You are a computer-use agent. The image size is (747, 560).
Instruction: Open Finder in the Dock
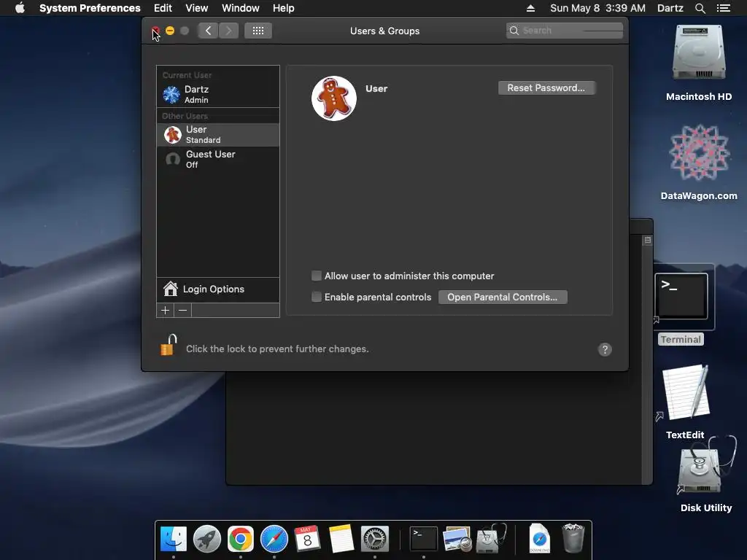174,539
